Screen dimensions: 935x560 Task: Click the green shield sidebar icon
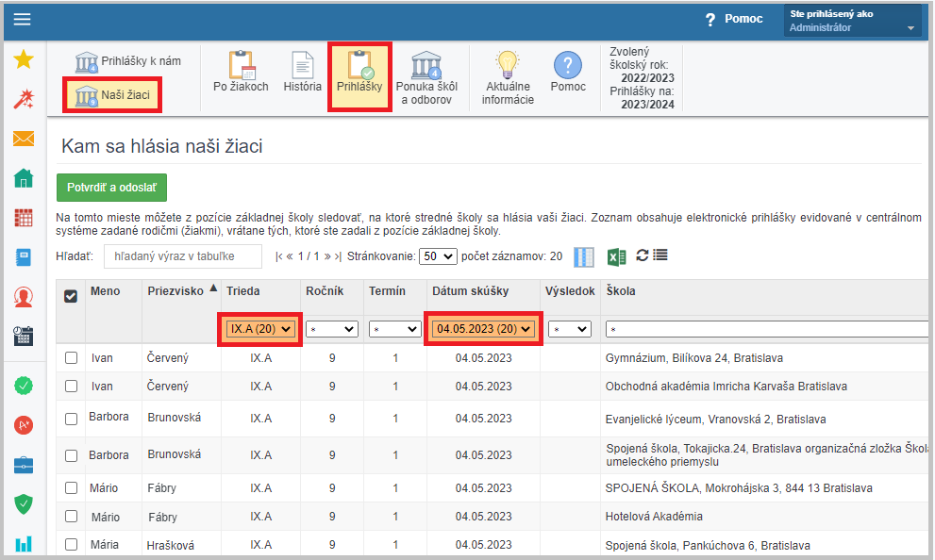(x=24, y=504)
